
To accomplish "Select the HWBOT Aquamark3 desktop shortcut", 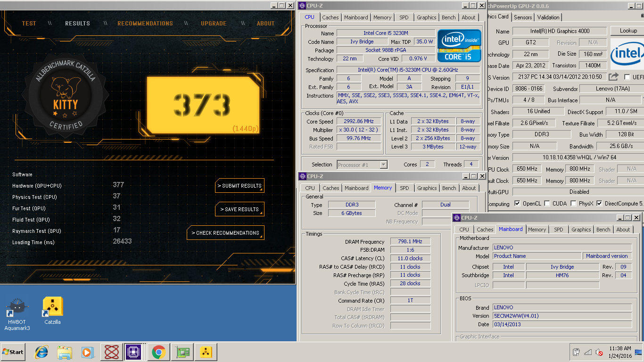I will tap(17, 314).
